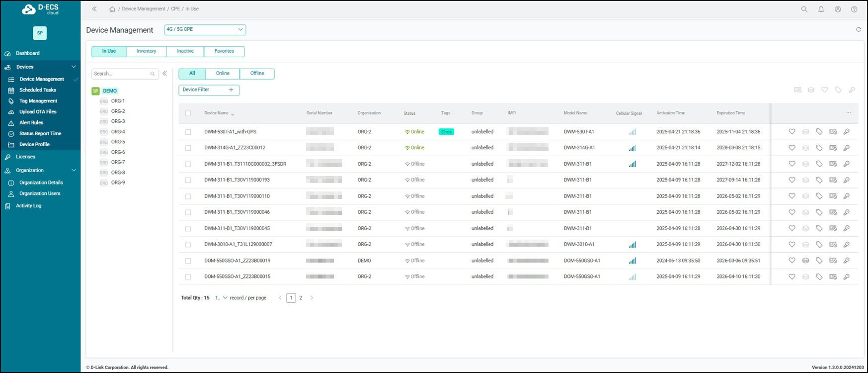
Task: Open records per page dropdown
Action: [x=221, y=298]
